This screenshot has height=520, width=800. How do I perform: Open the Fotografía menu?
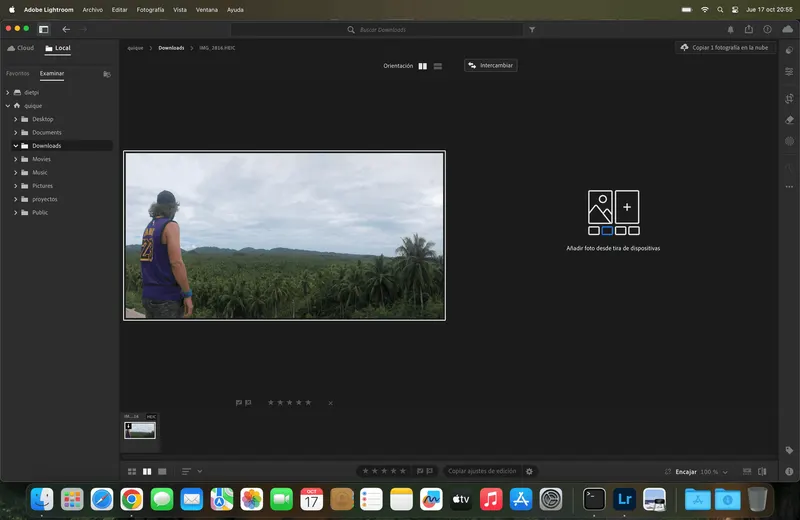tap(150, 10)
